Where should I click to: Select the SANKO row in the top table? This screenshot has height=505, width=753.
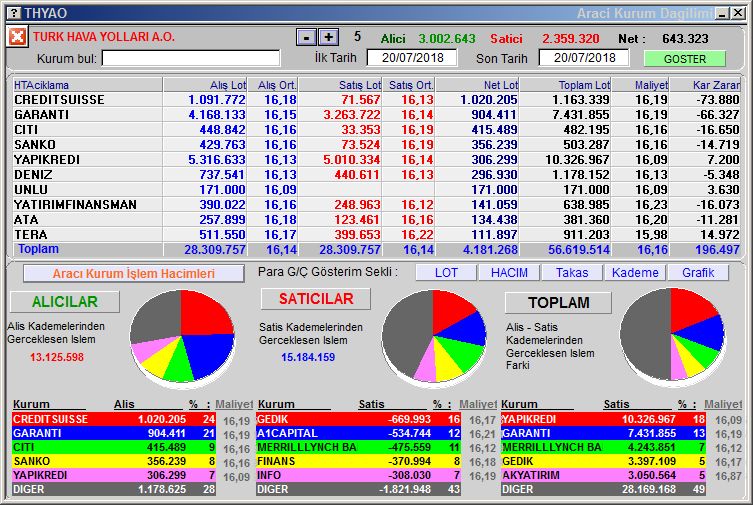coord(376,144)
